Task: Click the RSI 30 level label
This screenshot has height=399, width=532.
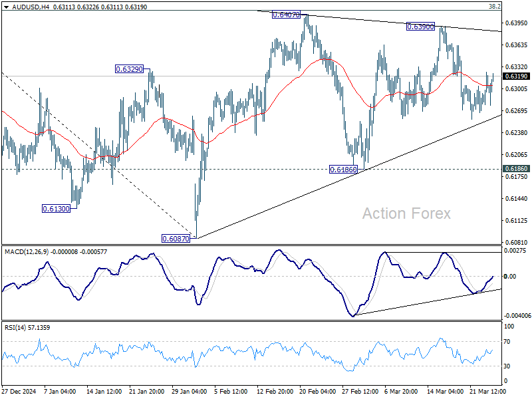Action: click(x=507, y=366)
